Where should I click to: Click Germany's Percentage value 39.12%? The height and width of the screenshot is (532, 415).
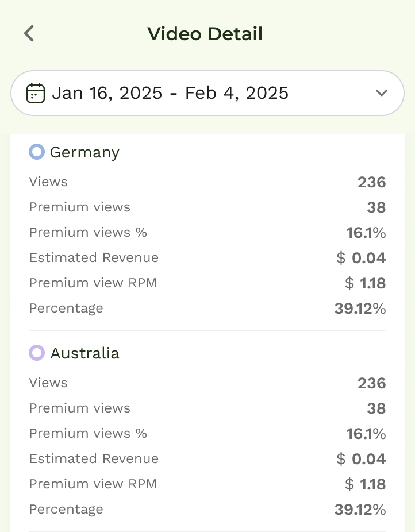(x=360, y=309)
